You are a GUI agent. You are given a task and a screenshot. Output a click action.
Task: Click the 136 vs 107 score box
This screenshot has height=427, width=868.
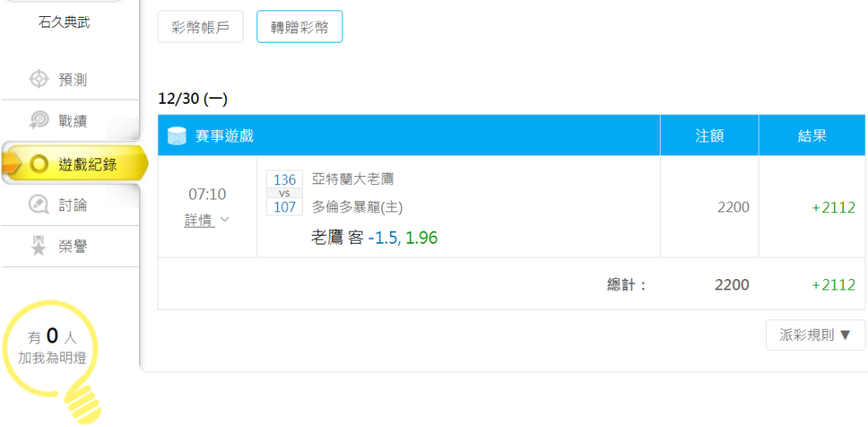[285, 193]
